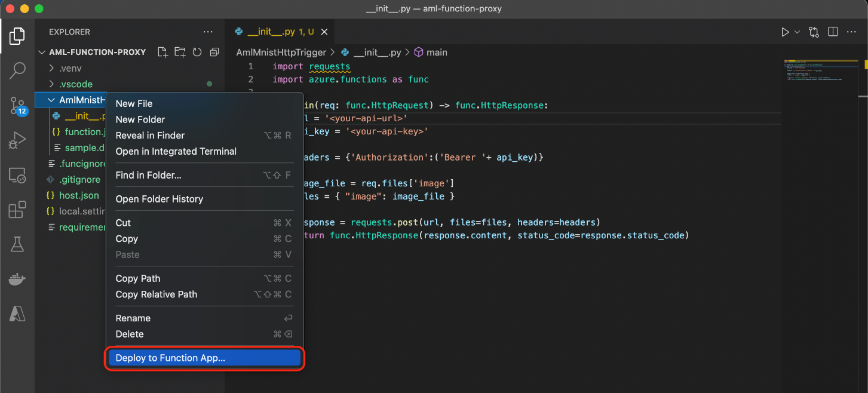
Task: Click the '<your-api-key>' string in code
Action: point(387,131)
